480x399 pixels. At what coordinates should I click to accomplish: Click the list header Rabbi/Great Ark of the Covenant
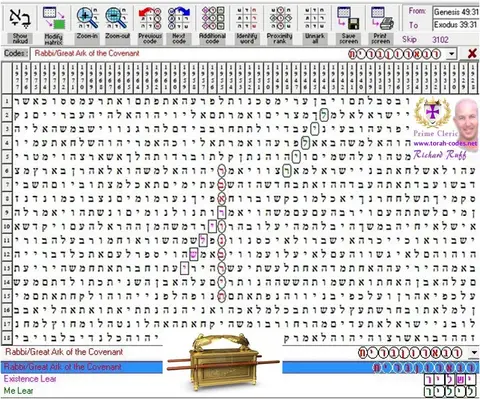click(64, 352)
